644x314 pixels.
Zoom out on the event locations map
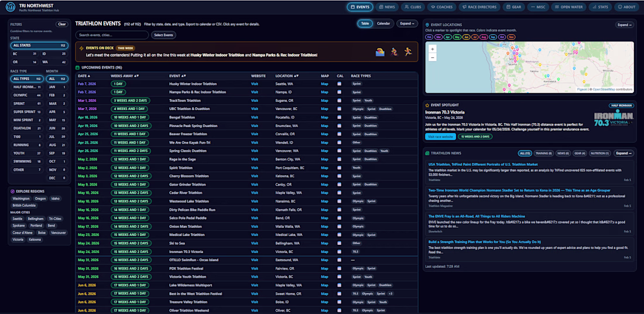[433, 57]
